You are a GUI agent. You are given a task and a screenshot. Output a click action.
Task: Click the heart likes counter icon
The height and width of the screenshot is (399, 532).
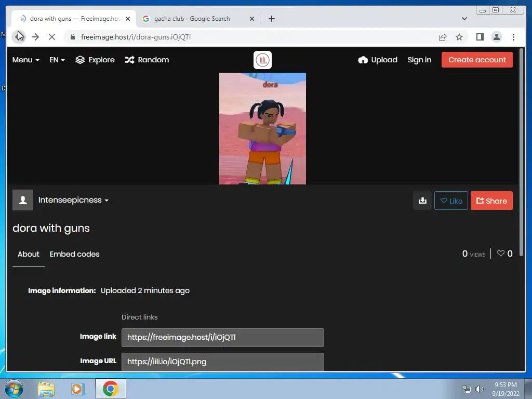point(500,254)
